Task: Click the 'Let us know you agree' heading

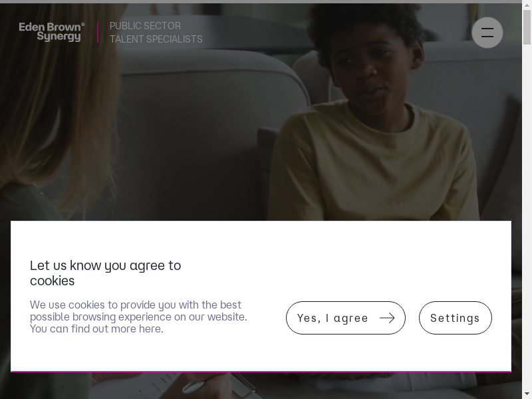Action: 106,273
